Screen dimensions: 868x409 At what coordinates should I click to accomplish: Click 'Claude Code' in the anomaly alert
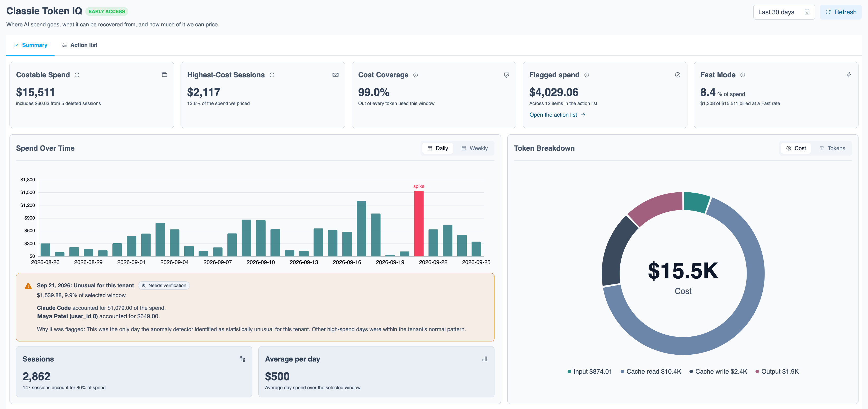54,308
